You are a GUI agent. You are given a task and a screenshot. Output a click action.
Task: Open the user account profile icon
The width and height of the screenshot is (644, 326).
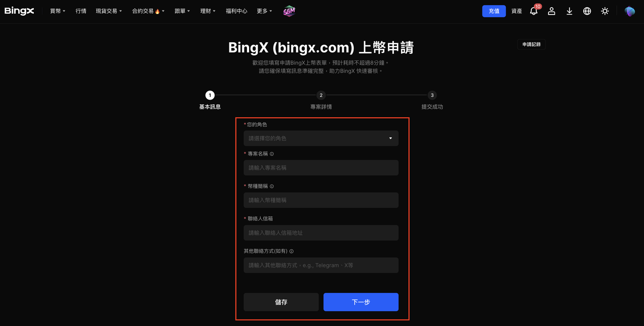(551, 11)
